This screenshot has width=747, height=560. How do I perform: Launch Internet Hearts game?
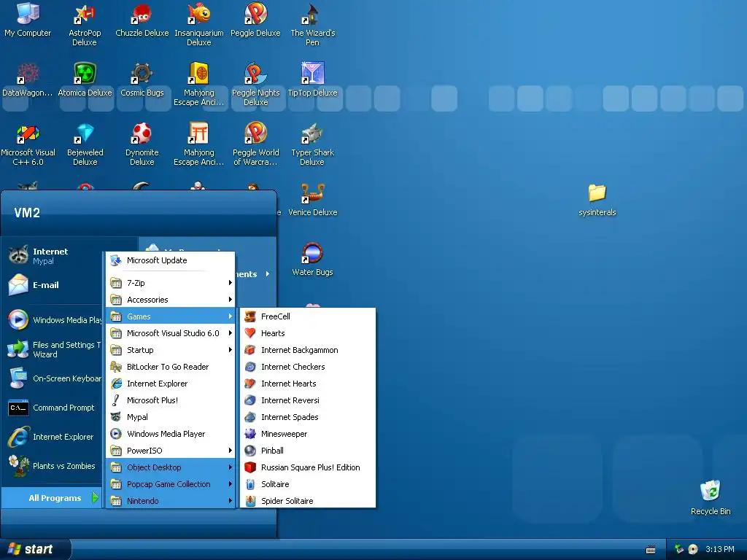click(308, 384)
